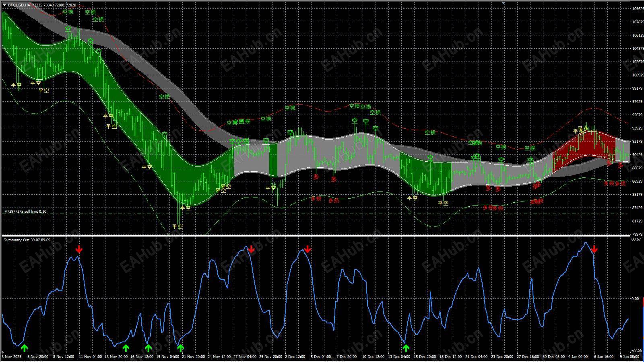644x362 pixels.
Task: Click the 18 Dec 12:00 time axis label
Action: pos(451,357)
